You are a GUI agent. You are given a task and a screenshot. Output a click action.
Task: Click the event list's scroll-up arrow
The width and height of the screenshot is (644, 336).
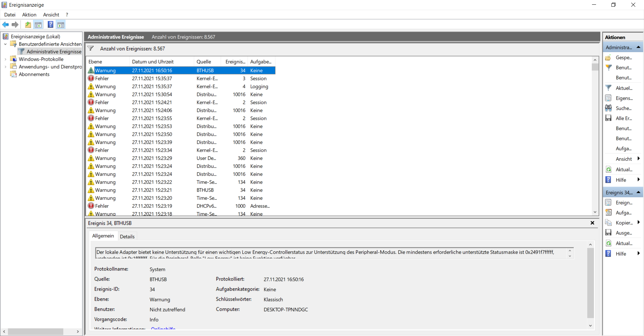595,60
